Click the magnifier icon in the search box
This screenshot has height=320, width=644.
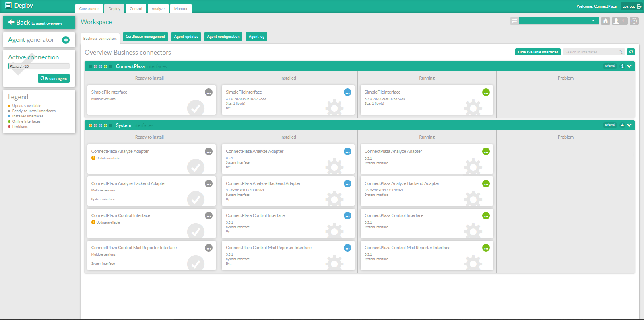(620, 52)
